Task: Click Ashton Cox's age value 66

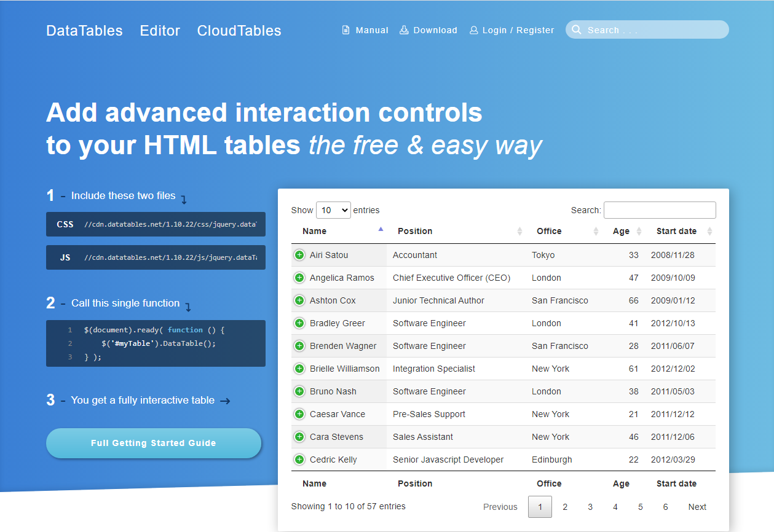Action: click(633, 300)
